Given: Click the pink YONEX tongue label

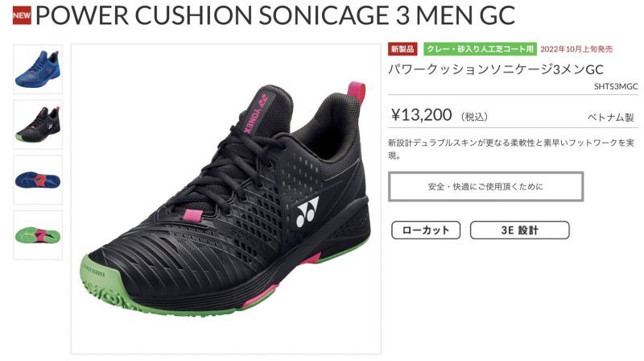Looking at the screenshot, I should [254, 112].
